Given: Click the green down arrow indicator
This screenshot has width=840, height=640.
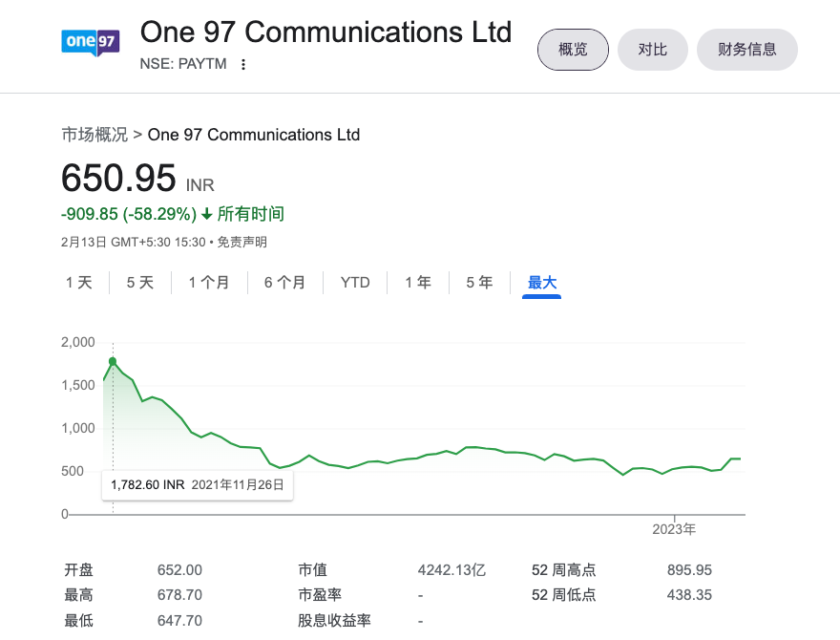Looking at the screenshot, I should (x=206, y=214).
